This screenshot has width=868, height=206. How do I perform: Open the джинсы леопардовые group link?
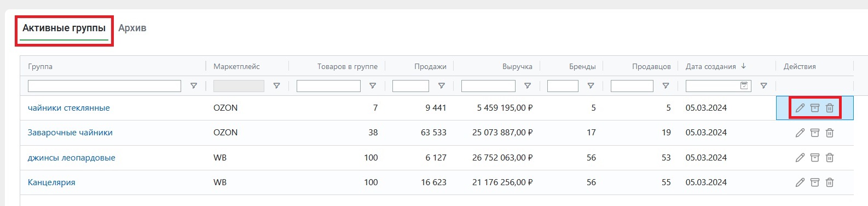(x=72, y=158)
